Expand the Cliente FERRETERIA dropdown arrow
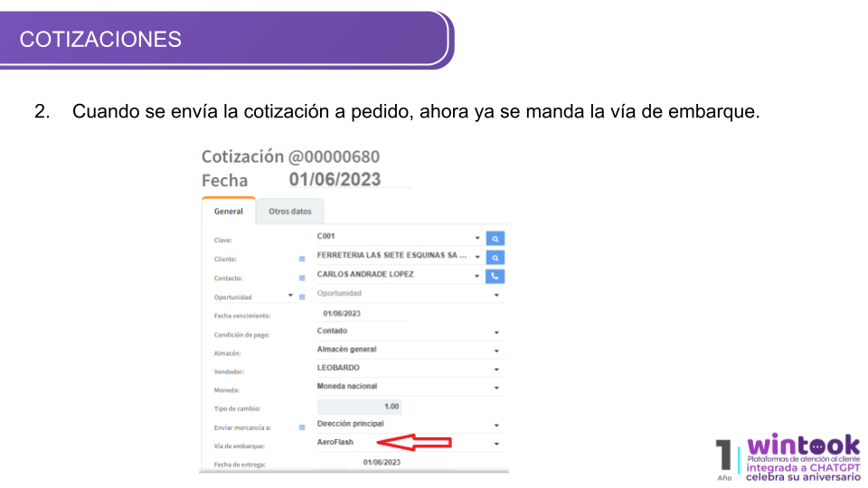 (477, 257)
